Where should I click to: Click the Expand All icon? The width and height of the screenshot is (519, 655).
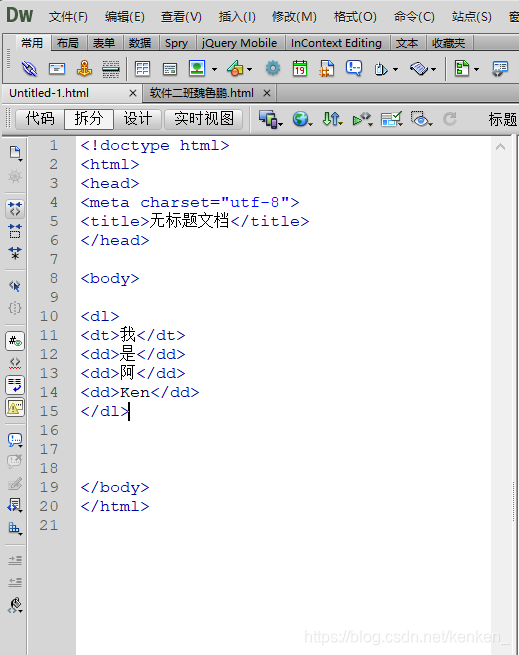(15, 253)
